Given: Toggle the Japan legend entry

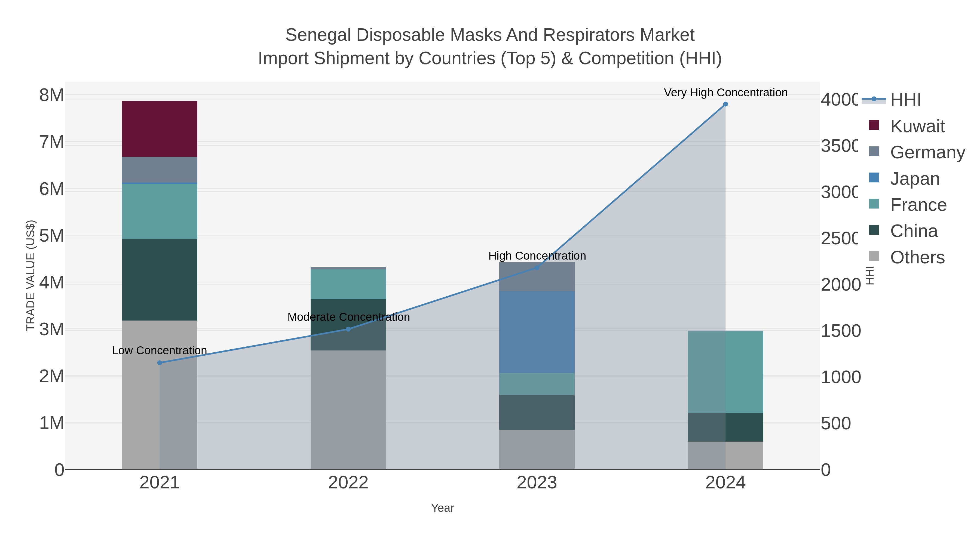Looking at the screenshot, I should coord(904,178).
